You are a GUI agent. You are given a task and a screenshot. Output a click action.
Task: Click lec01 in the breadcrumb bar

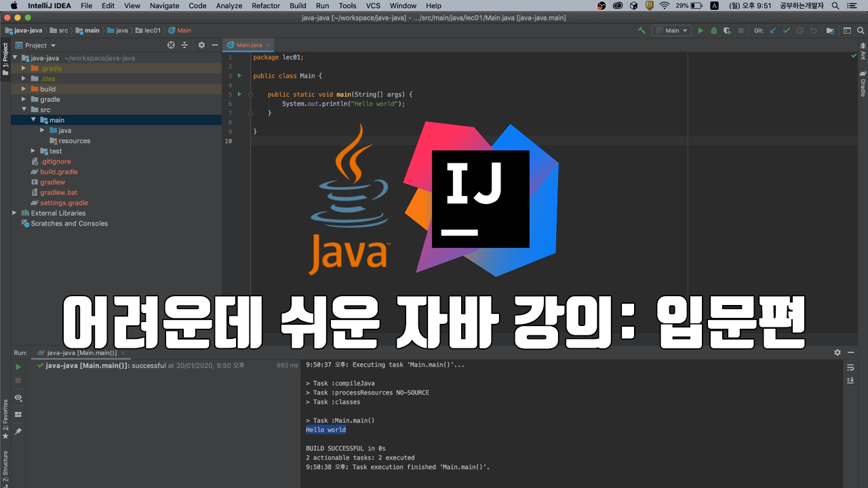click(148, 30)
